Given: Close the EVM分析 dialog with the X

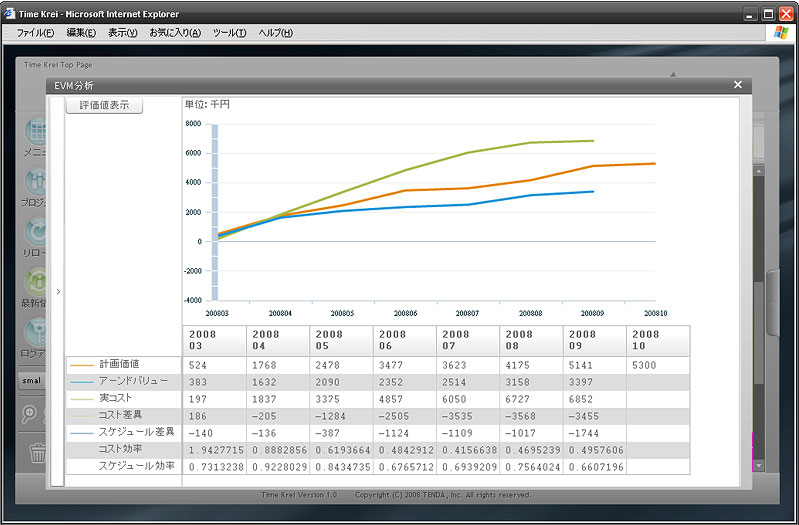Looking at the screenshot, I should [738, 85].
